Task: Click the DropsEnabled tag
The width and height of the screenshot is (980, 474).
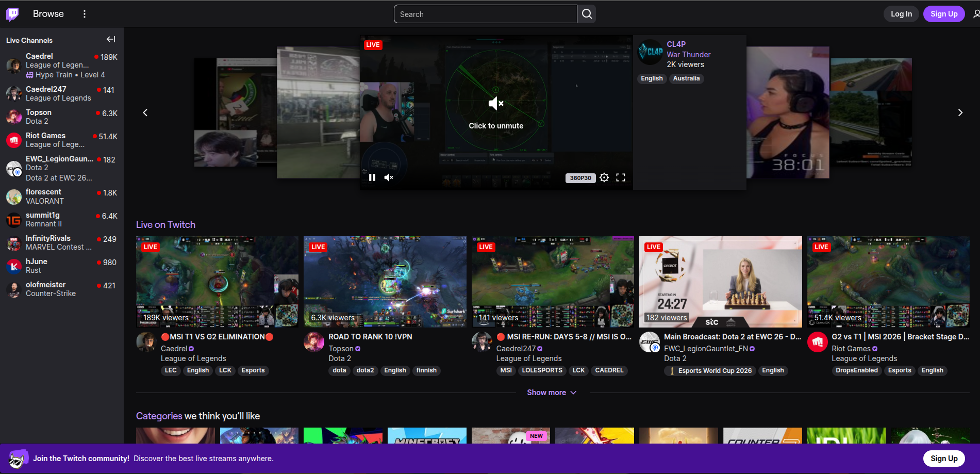Action: point(856,370)
